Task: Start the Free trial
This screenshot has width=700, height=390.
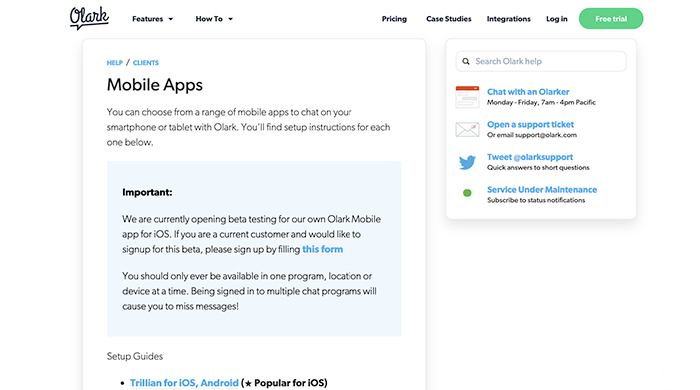Action: click(611, 19)
